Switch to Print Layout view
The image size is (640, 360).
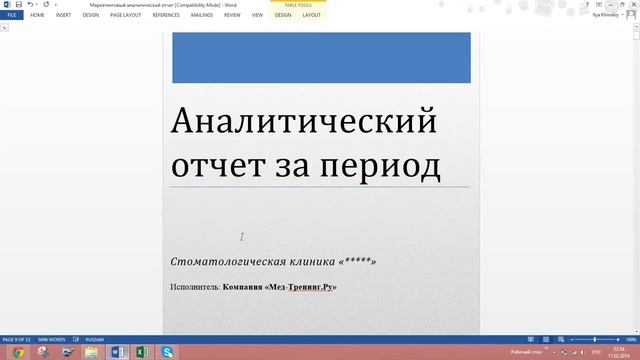click(546, 340)
